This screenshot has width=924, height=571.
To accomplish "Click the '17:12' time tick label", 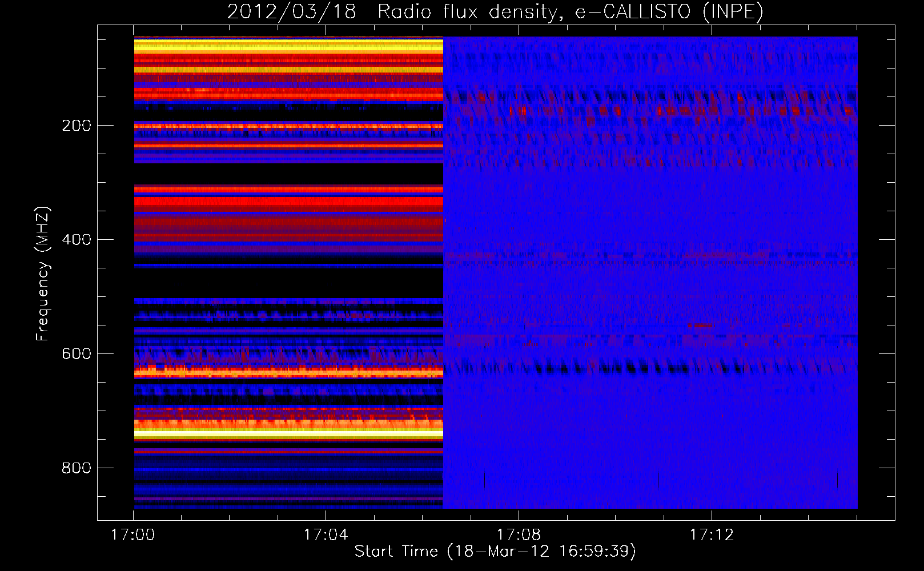I will 712,535.
